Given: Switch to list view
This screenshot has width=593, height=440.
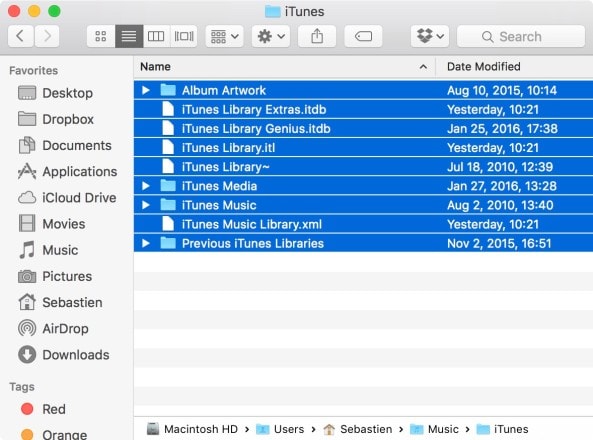Looking at the screenshot, I should pyautogui.click(x=129, y=36).
